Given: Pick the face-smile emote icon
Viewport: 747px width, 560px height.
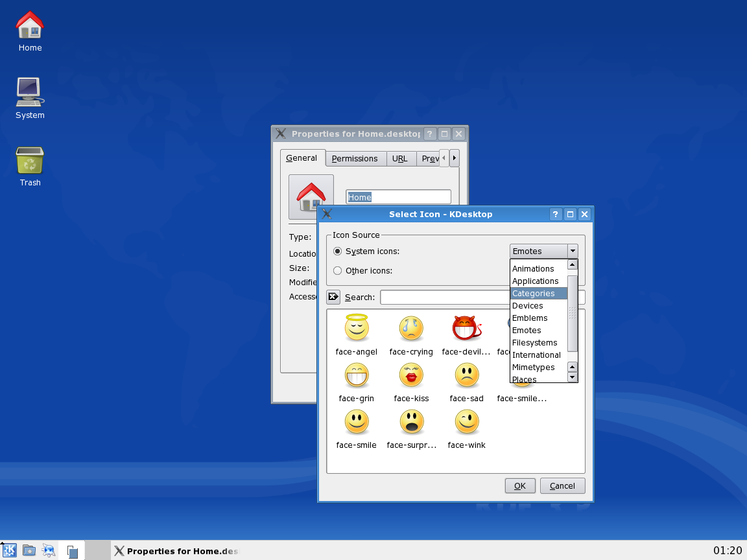Looking at the screenshot, I should coord(357,421).
